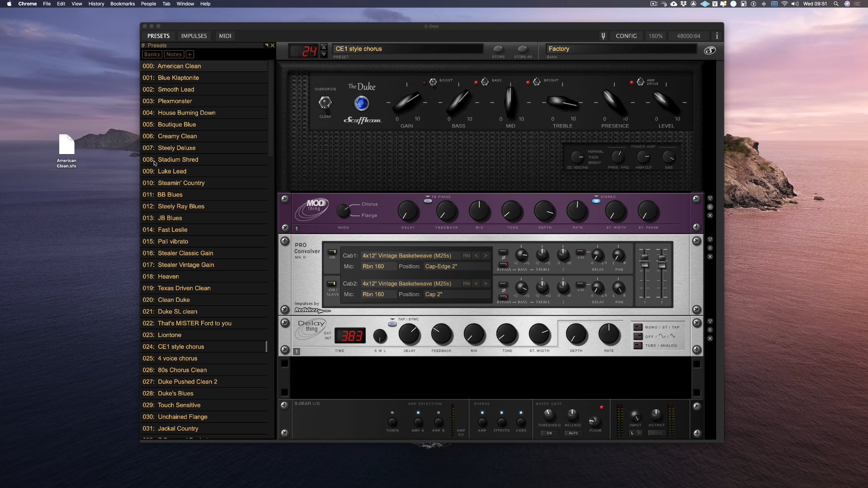The height and width of the screenshot is (488, 868).
Task: Click the RM button for Cab1
Action: (466, 256)
